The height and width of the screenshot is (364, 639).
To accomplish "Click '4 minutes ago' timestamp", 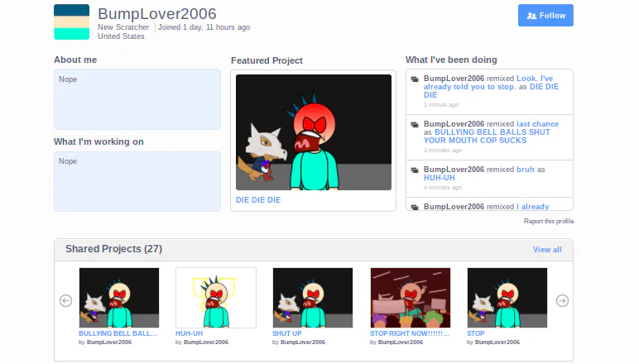I will pyautogui.click(x=443, y=188).
